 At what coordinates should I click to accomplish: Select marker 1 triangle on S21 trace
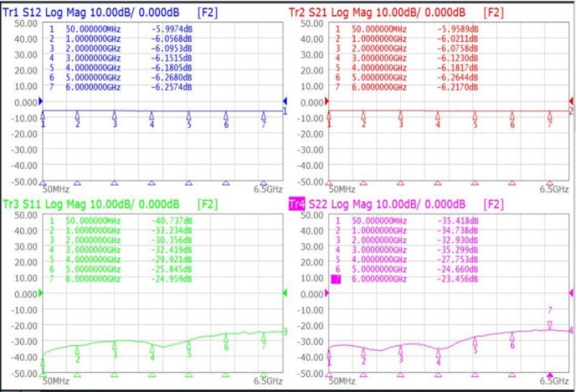329,115
